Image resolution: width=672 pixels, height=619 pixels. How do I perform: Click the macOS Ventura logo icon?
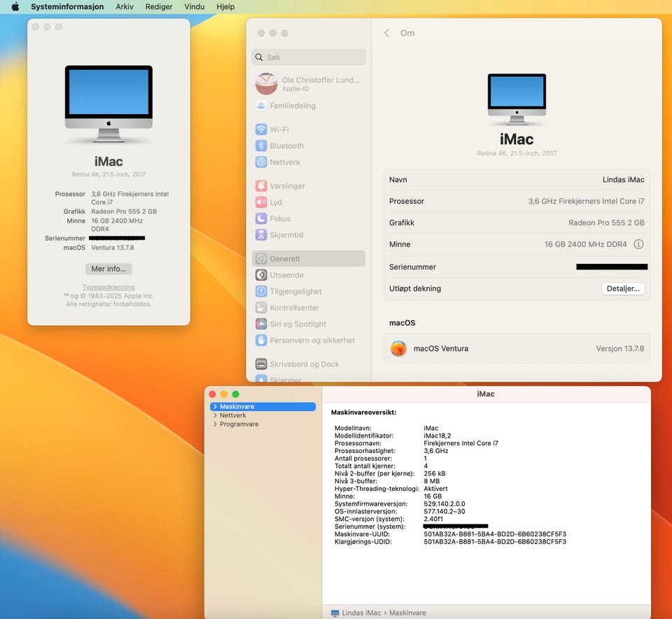[398, 349]
